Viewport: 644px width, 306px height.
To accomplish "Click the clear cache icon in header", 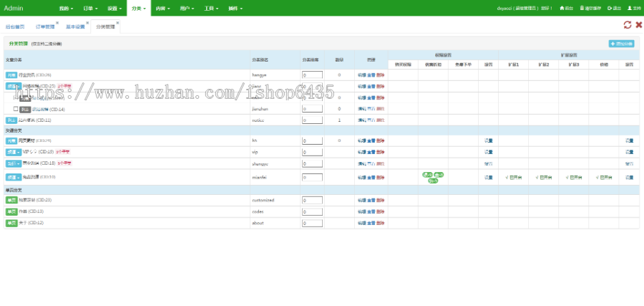I will pyautogui.click(x=582, y=8).
